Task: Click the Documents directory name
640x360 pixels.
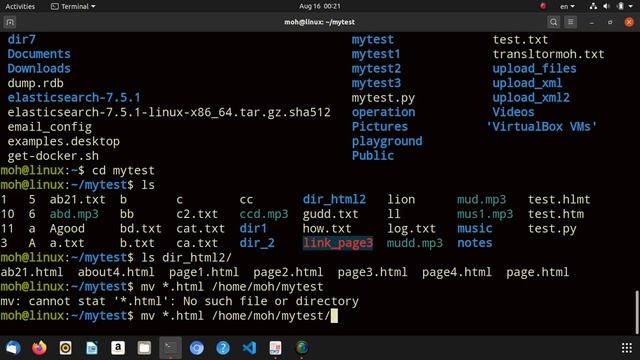Action: tap(39, 54)
